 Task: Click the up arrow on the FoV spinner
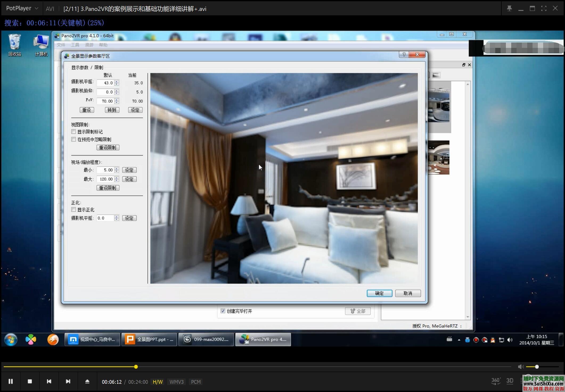tap(116, 99)
